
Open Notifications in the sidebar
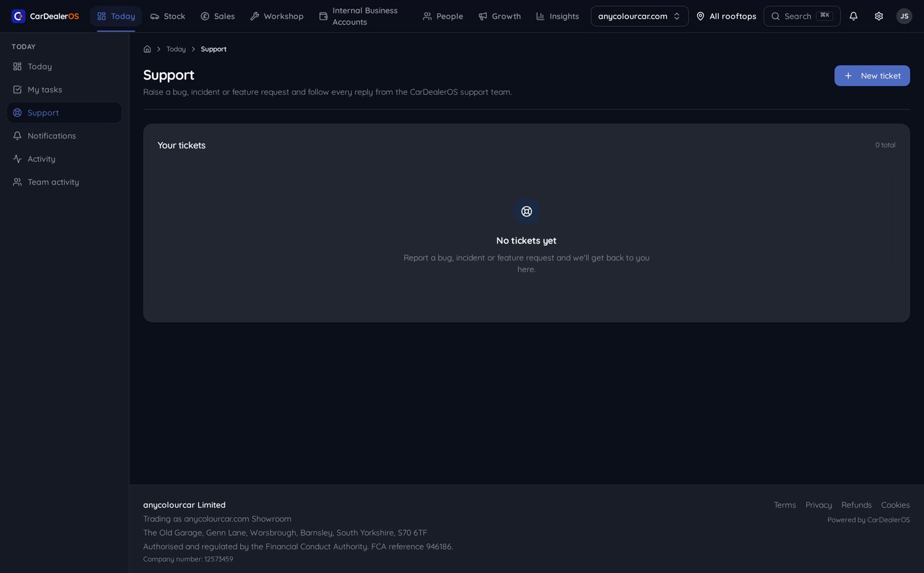pyautogui.click(x=64, y=136)
